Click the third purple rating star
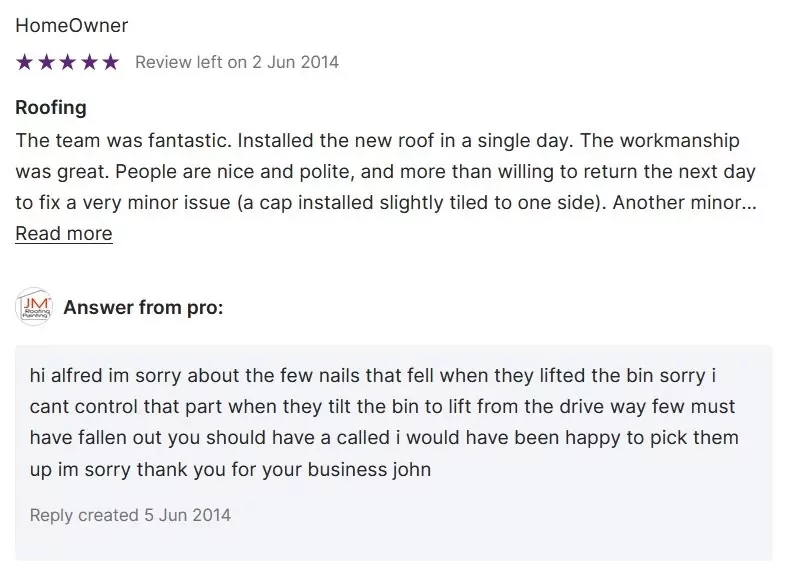This screenshot has width=794, height=578. click(x=67, y=62)
